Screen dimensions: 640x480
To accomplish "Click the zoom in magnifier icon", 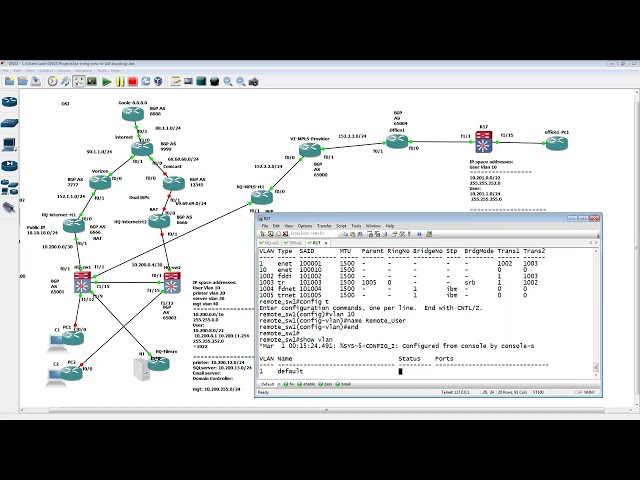I will (x=228, y=82).
